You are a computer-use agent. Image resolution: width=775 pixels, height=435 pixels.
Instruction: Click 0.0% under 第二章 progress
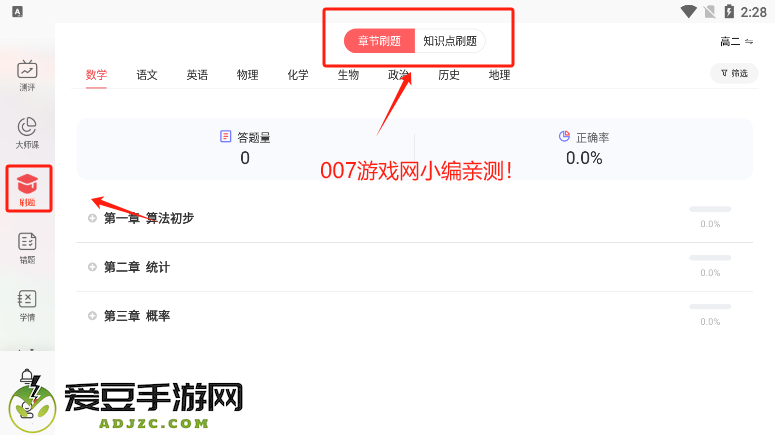point(710,273)
